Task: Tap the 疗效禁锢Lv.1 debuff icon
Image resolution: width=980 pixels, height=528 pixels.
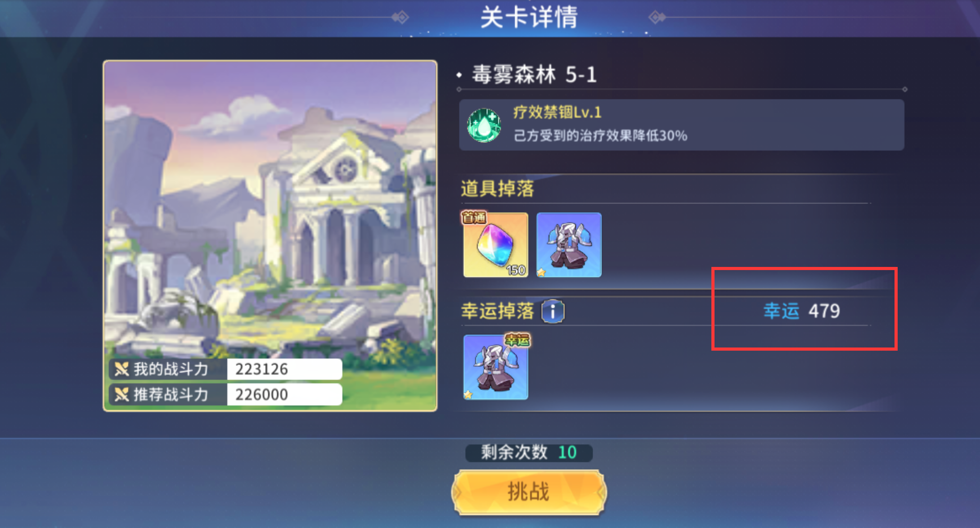Action: (484, 125)
